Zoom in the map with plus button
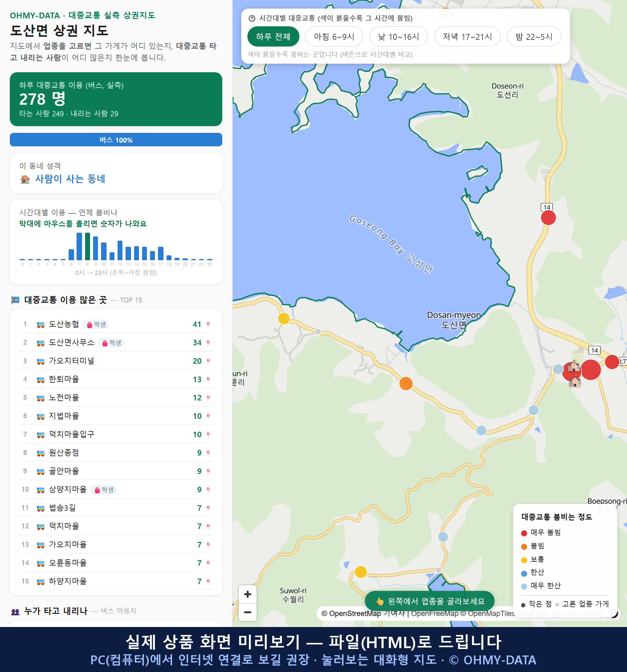Screen dimensions: 627x672 pyautogui.click(x=247, y=594)
